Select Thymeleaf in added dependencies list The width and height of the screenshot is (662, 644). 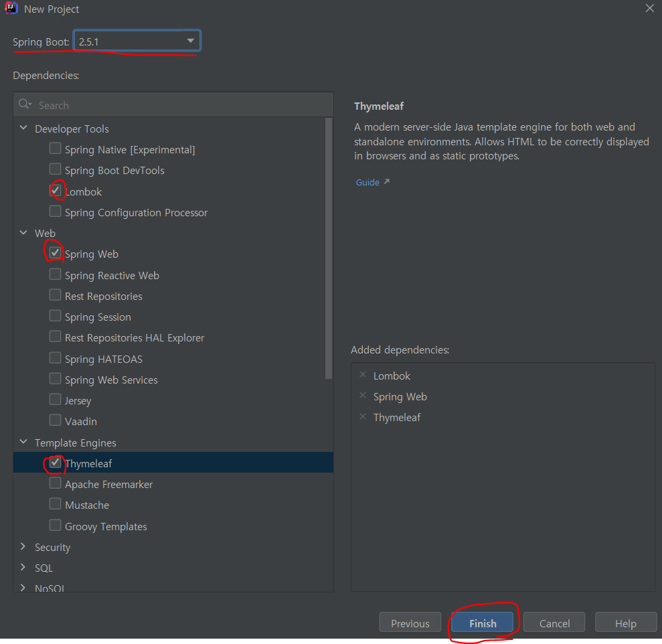point(397,417)
